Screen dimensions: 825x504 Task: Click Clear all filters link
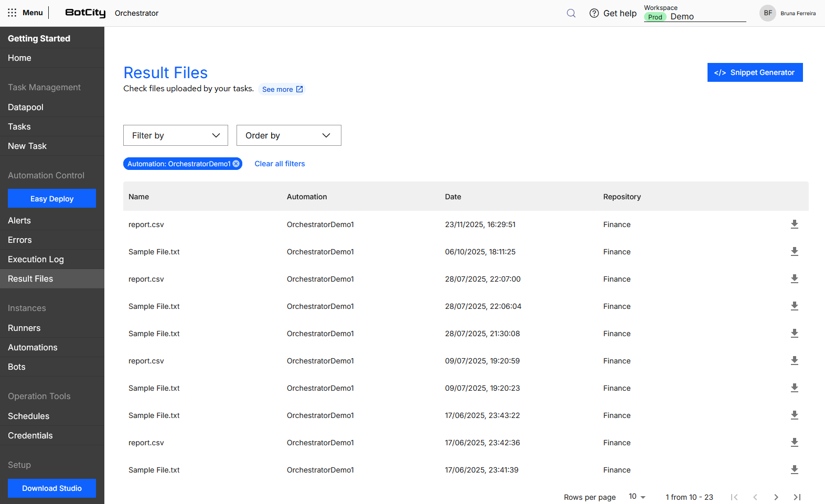pyautogui.click(x=280, y=164)
